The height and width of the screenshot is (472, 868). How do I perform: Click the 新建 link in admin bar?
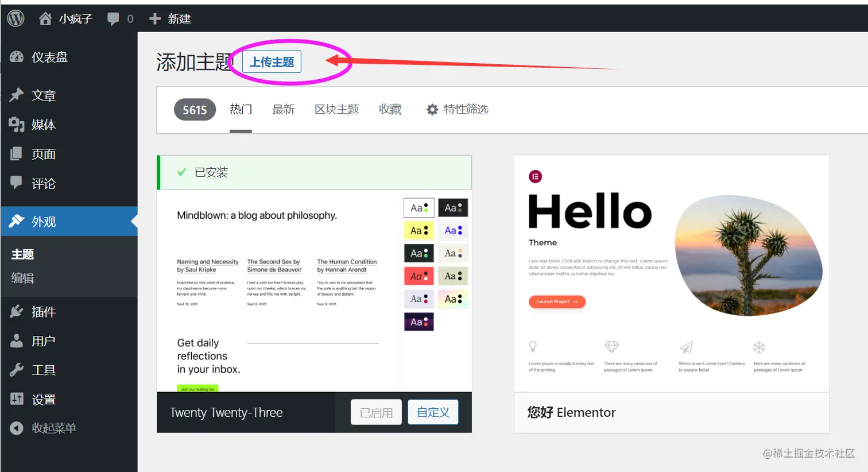179,19
